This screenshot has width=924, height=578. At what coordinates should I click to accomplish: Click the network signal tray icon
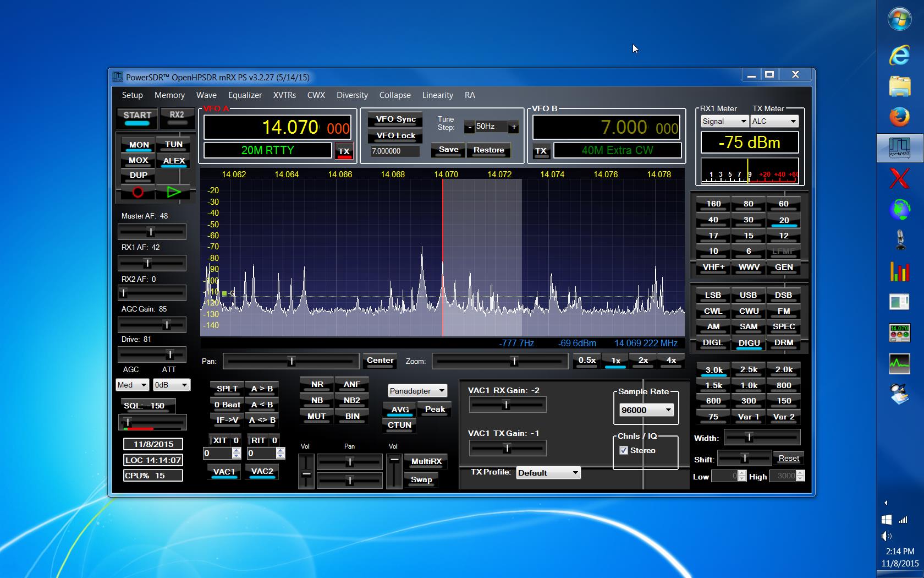point(903,520)
